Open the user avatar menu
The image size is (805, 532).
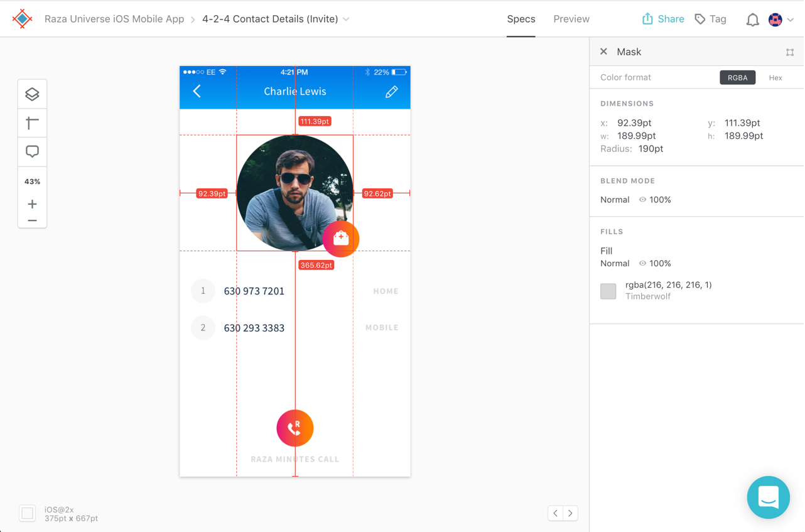pyautogui.click(x=781, y=19)
